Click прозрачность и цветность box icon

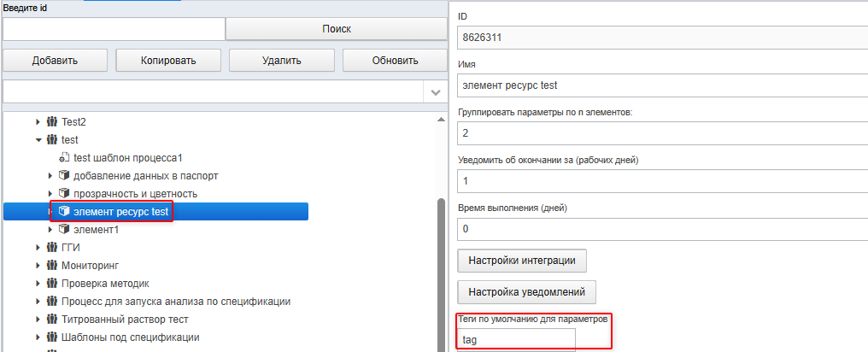point(64,194)
